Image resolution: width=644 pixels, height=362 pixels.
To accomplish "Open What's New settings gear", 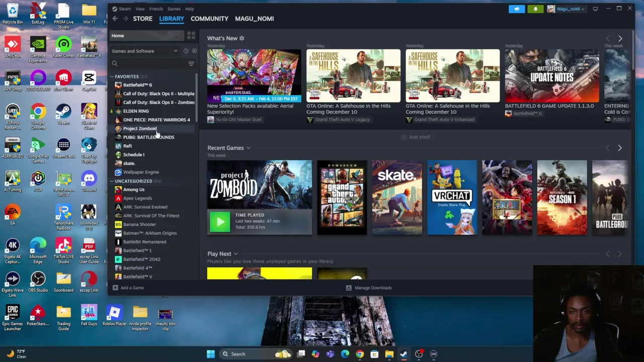I will coord(242,38).
